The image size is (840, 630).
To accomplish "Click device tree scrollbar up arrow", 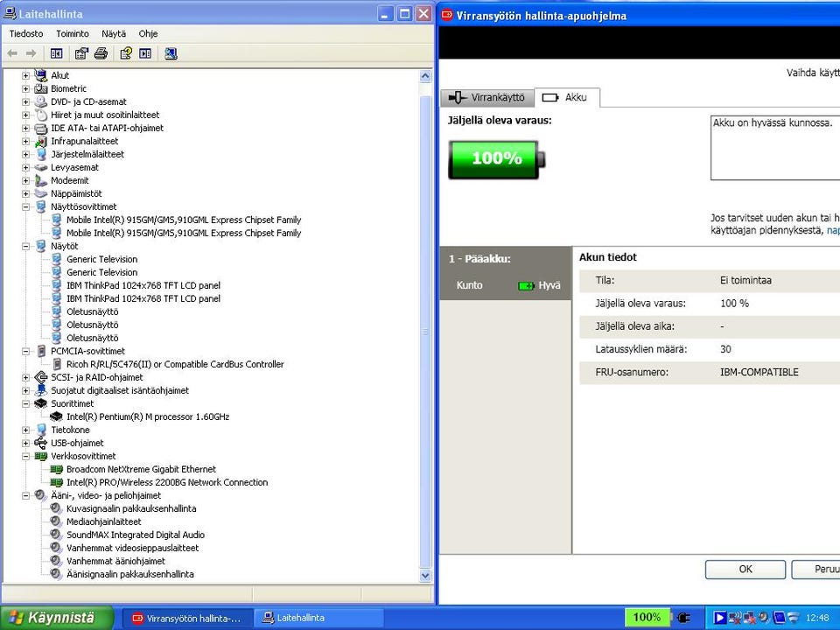I will tap(425, 76).
